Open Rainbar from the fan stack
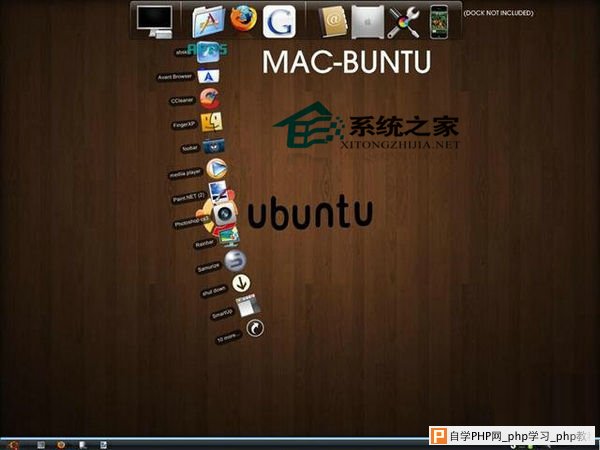 coord(228,237)
